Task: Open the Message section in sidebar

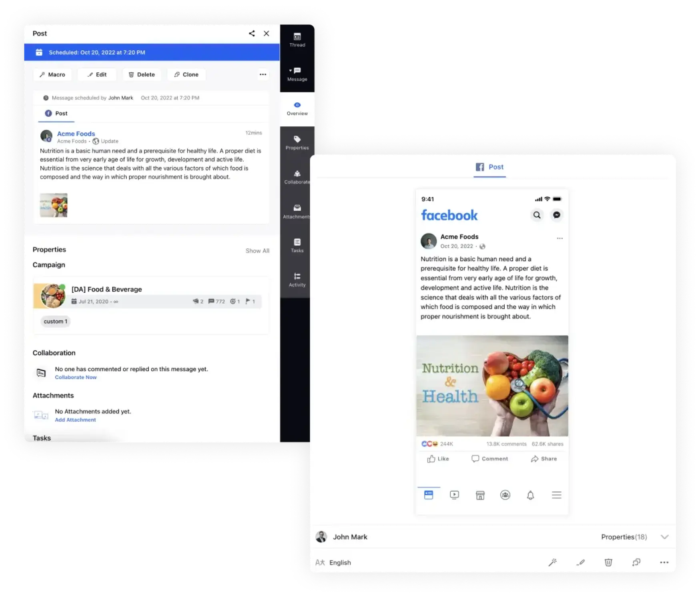Action: click(297, 74)
